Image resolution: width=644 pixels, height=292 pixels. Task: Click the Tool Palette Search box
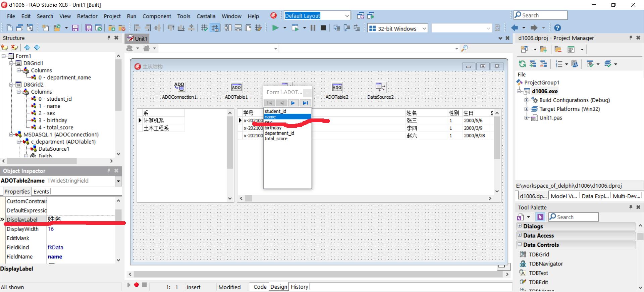[x=573, y=217]
